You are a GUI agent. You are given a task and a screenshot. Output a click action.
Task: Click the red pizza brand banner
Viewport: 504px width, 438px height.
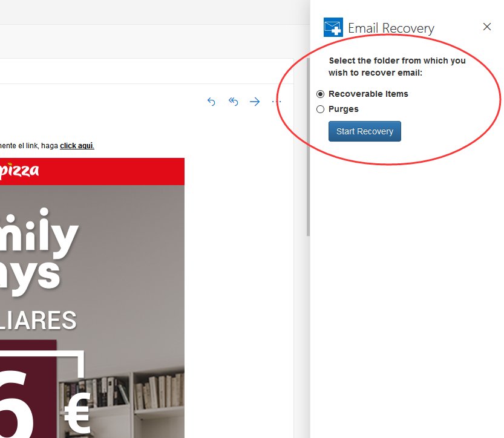[91, 171]
